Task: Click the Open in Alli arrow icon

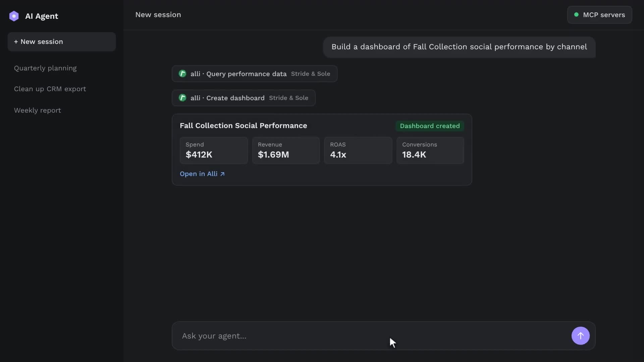Action: [222, 174]
